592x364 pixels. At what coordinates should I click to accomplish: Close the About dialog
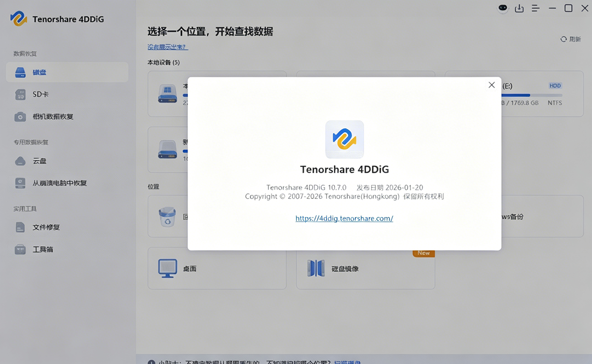pos(491,85)
